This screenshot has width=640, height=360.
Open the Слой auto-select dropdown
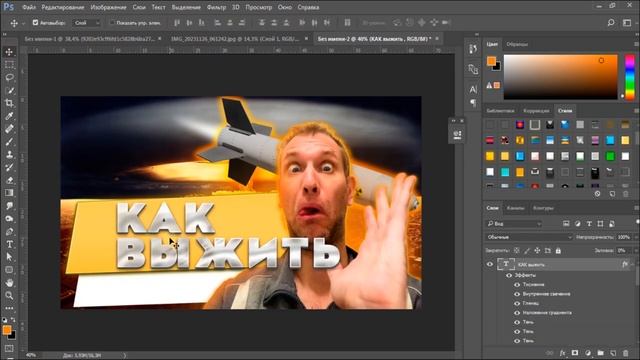click(x=86, y=23)
